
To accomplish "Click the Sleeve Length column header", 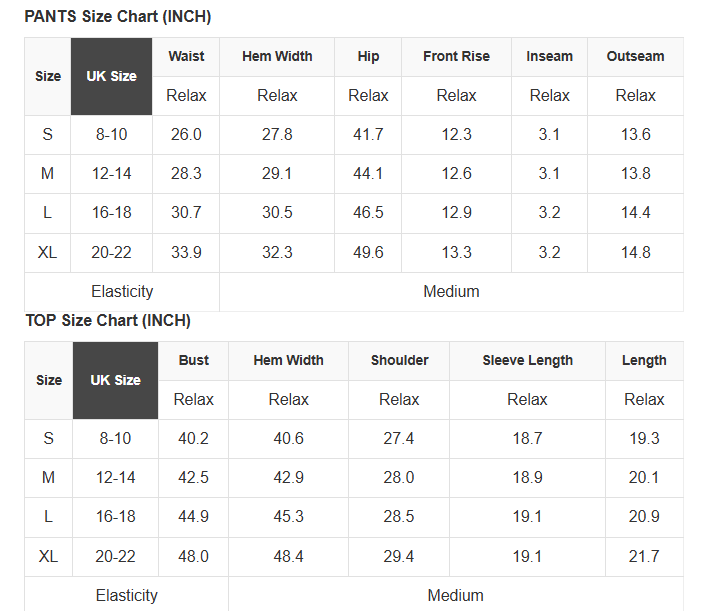I will [x=527, y=360].
